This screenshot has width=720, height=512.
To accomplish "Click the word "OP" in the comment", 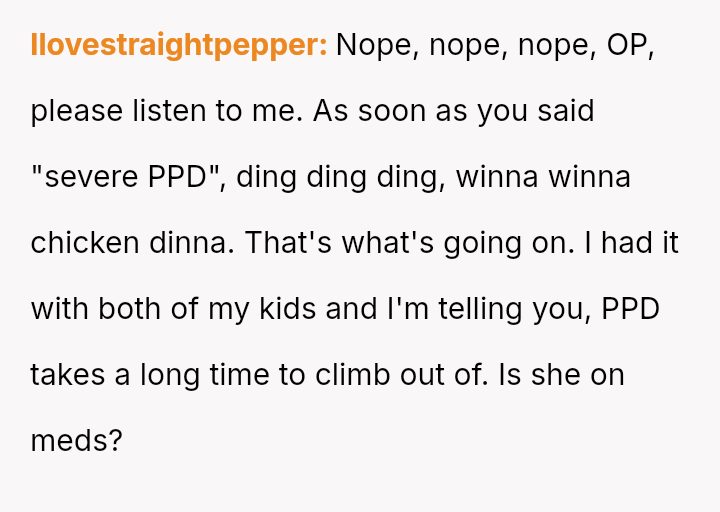I will [x=629, y=46].
